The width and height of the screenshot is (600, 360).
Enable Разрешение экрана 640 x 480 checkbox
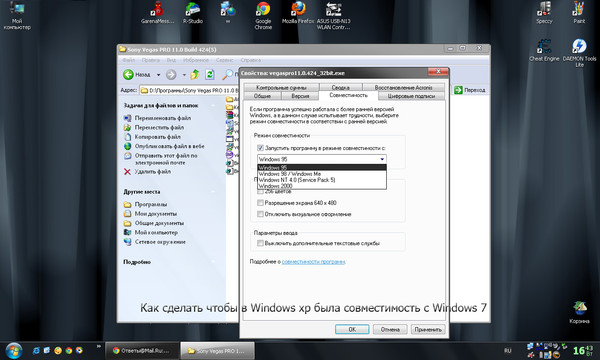tap(260, 203)
